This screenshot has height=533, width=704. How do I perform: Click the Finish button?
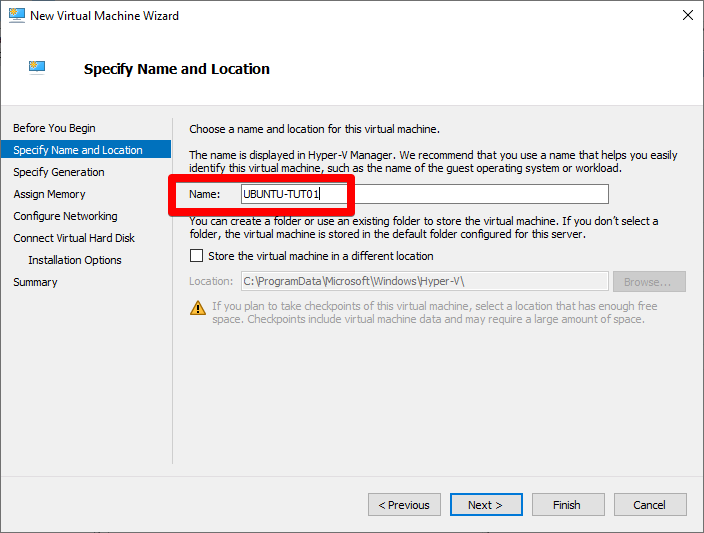(568, 505)
